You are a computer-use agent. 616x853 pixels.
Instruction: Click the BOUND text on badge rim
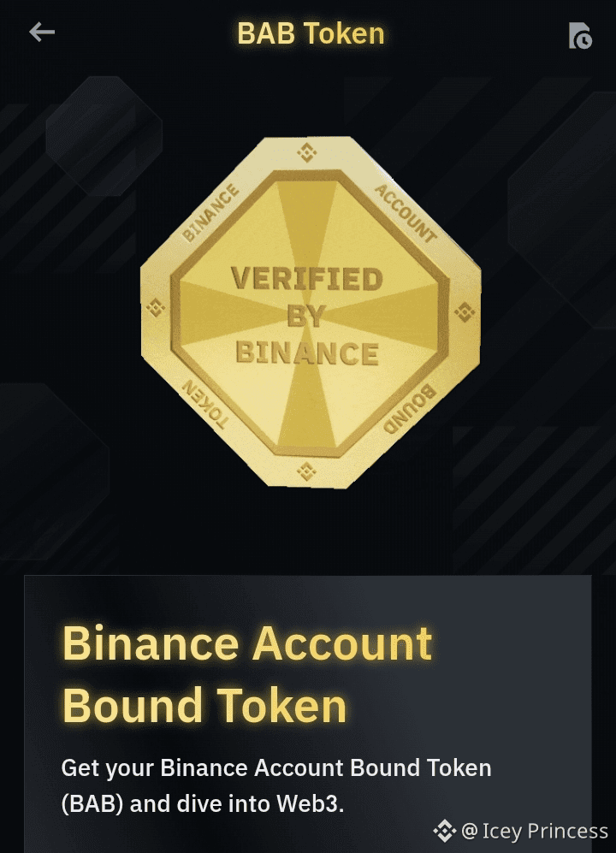pos(410,408)
